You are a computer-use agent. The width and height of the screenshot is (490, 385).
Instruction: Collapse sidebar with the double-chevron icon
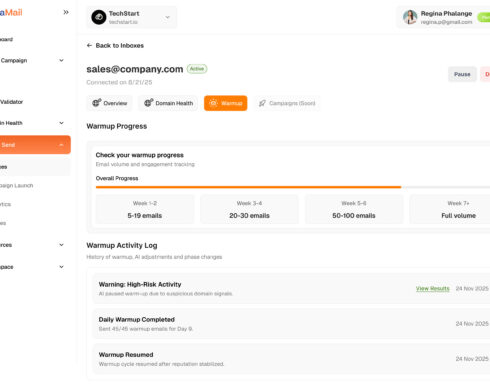click(x=66, y=12)
